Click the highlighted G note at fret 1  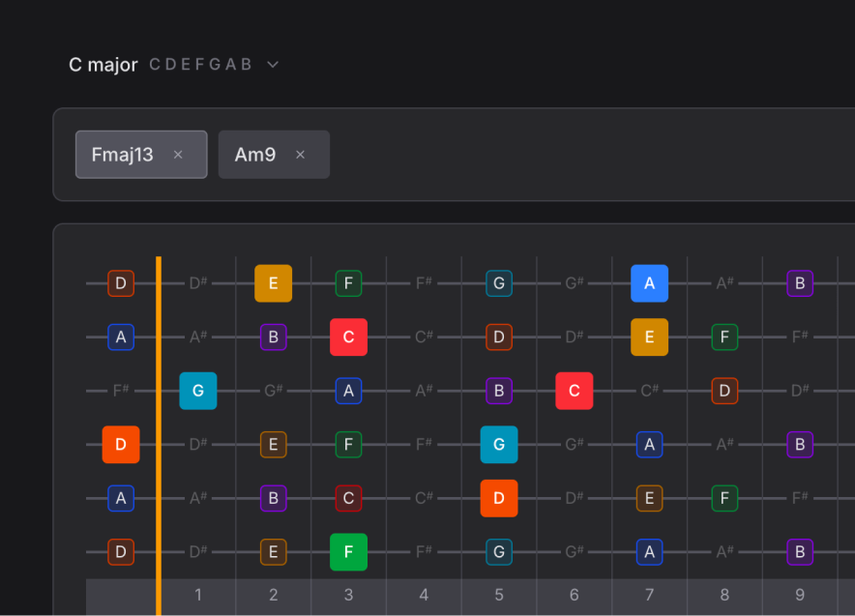[198, 391]
